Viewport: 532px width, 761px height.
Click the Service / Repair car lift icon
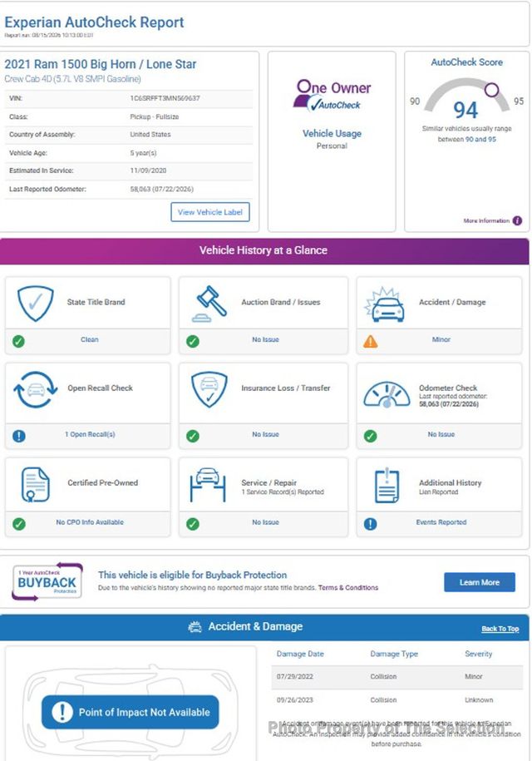click(x=208, y=484)
